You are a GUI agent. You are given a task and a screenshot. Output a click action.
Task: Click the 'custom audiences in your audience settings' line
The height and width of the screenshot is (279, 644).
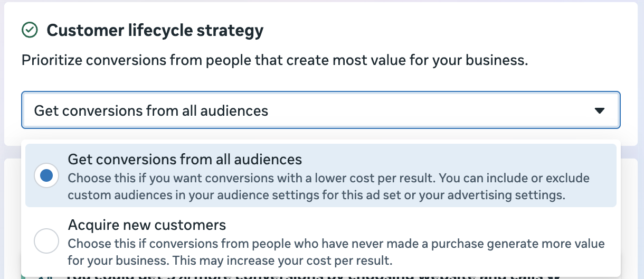[x=317, y=195]
